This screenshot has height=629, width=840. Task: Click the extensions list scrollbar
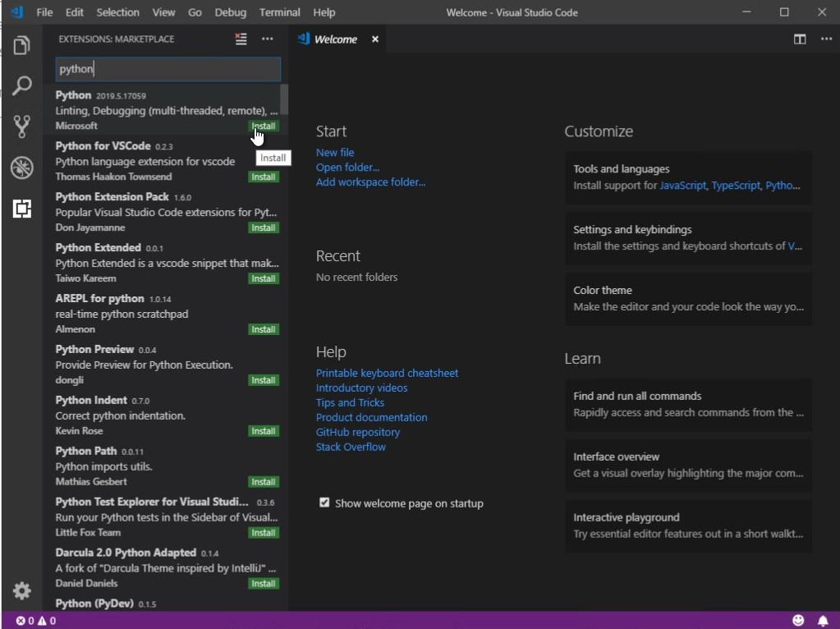click(x=284, y=99)
